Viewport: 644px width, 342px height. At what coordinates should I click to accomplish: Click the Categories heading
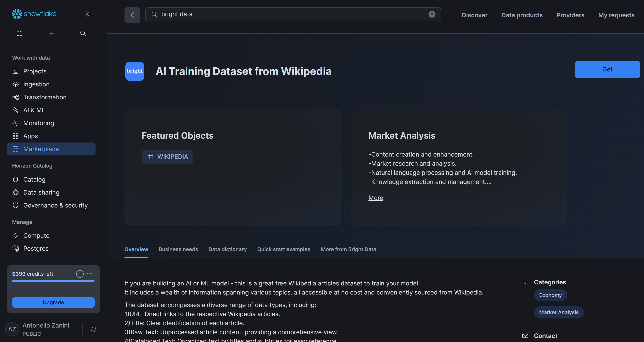(550, 282)
